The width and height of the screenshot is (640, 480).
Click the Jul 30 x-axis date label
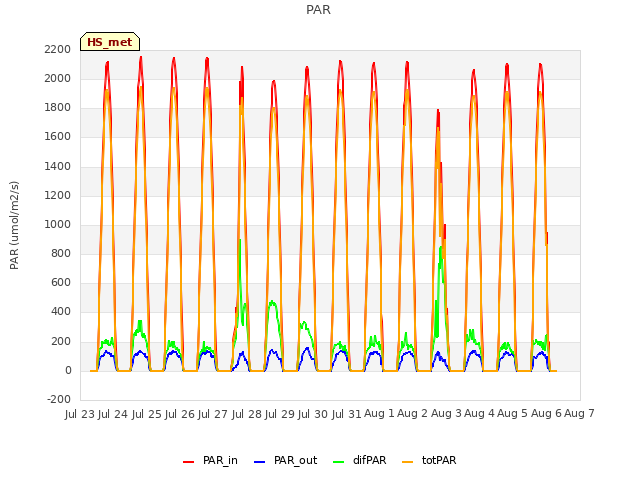pos(313,414)
